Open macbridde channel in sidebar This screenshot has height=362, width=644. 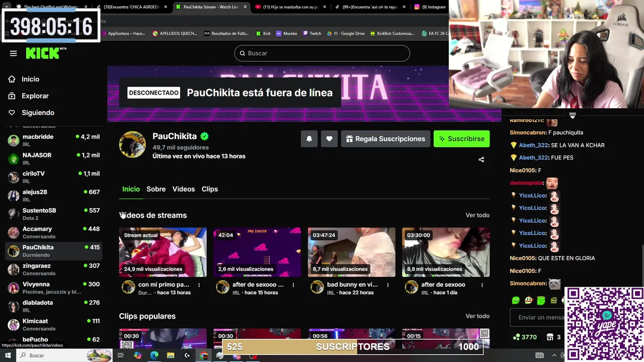53,140
